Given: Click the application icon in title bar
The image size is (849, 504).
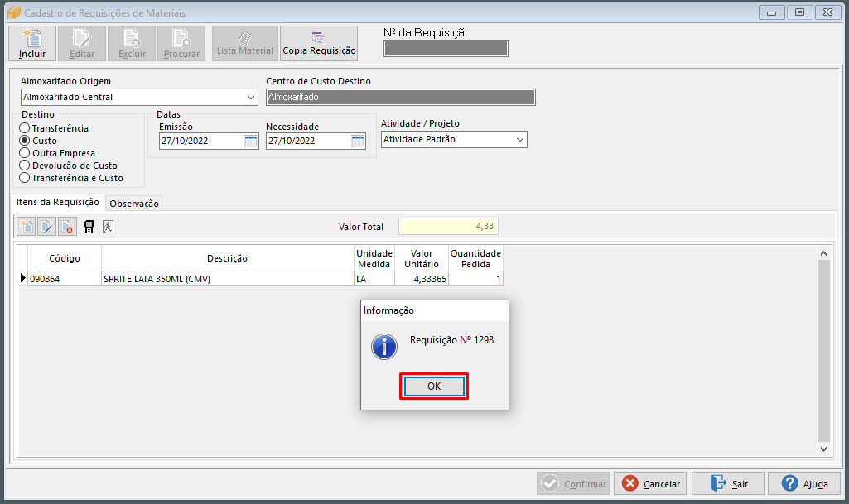Looking at the screenshot, I should 14,12.
